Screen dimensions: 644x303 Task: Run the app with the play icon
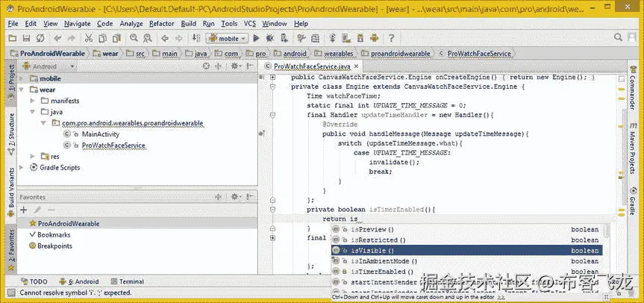point(256,38)
